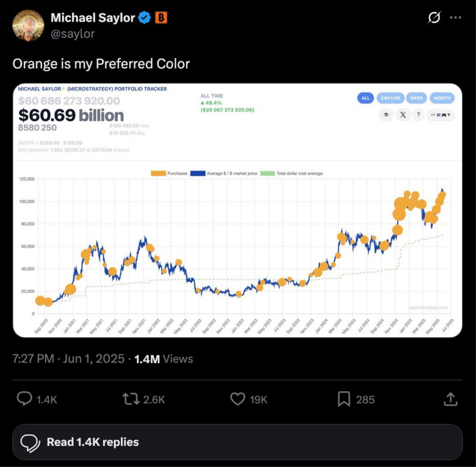476x467 pixels.
Task: Bookmark the post with bookmark icon
Action: (x=344, y=399)
